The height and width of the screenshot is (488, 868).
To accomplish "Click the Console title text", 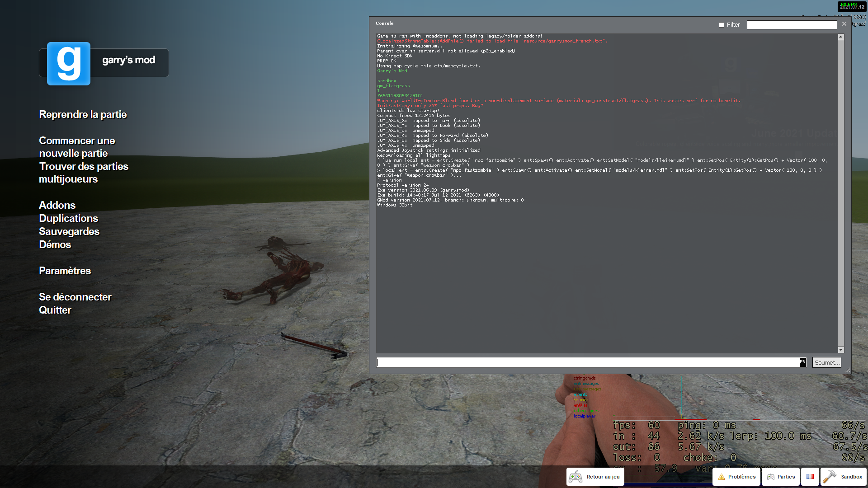I will [x=384, y=23].
